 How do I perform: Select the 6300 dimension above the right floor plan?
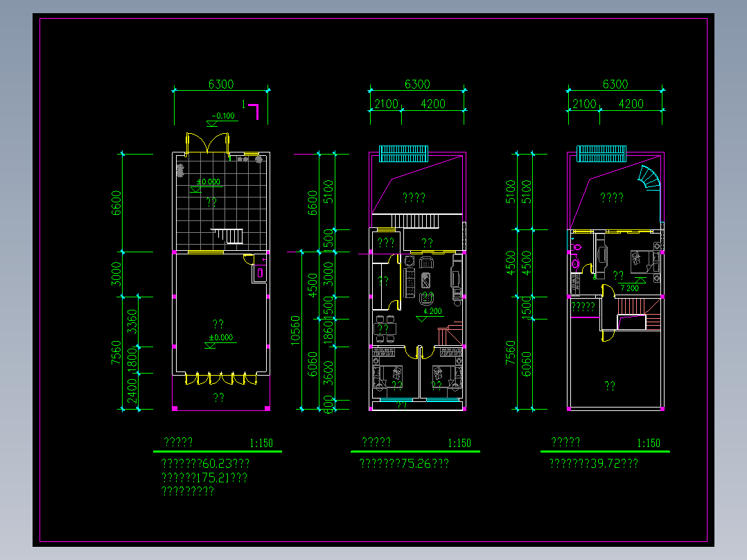(x=615, y=85)
